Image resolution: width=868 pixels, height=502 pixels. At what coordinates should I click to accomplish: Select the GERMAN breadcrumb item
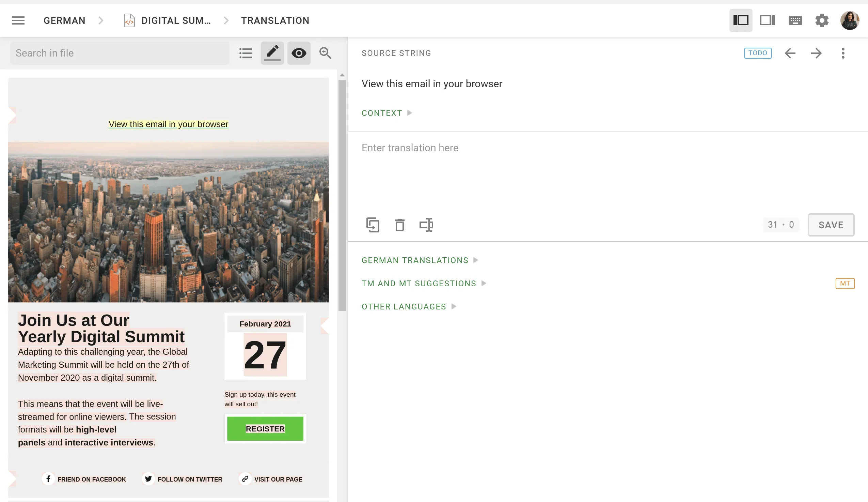(x=64, y=20)
